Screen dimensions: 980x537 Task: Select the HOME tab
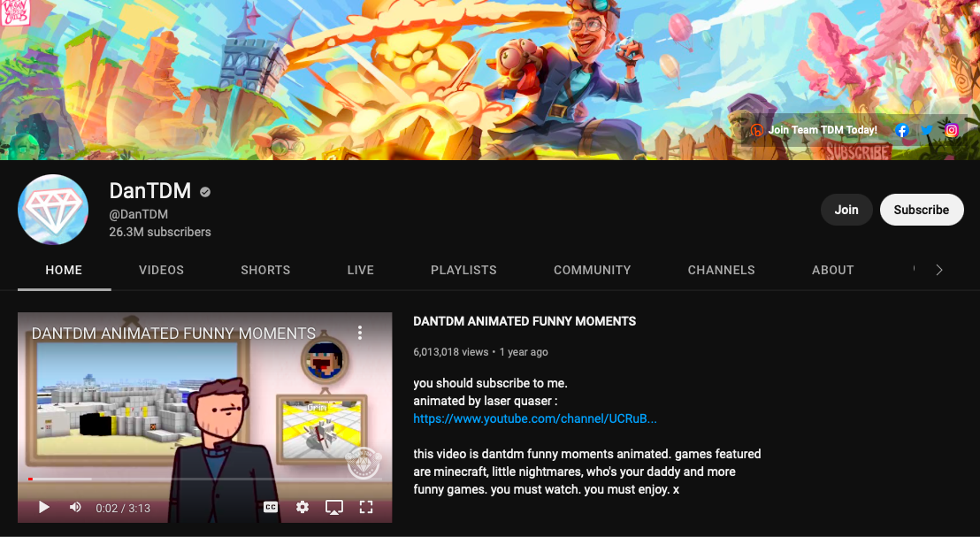[64, 270]
